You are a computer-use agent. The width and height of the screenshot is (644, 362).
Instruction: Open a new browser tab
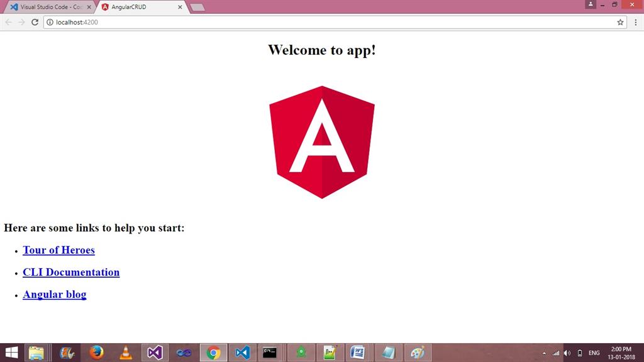[197, 8]
